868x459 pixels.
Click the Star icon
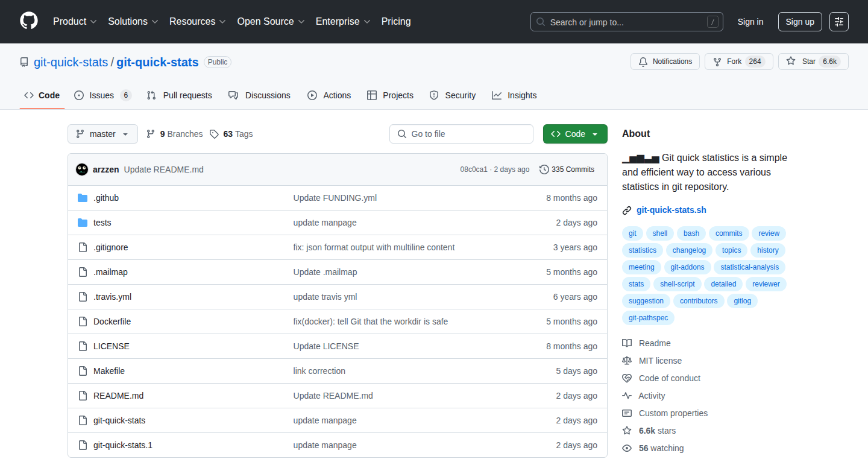point(791,62)
